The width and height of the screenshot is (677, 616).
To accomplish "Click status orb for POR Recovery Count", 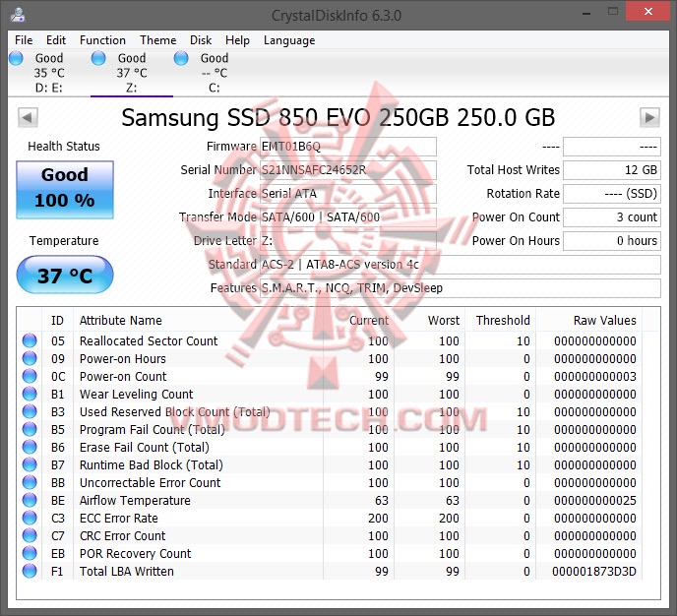I will point(30,553).
